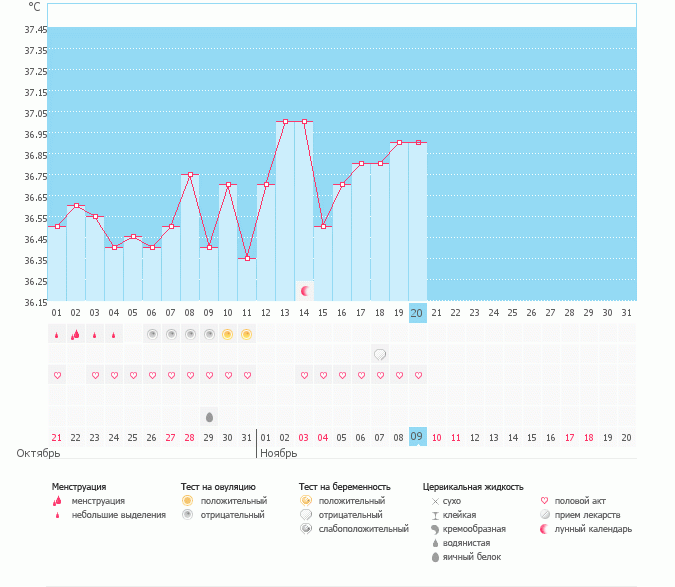Click the 'прием лекарств' legend icon
Image resolution: width=675 pixels, height=587 pixels.
click(x=544, y=515)
